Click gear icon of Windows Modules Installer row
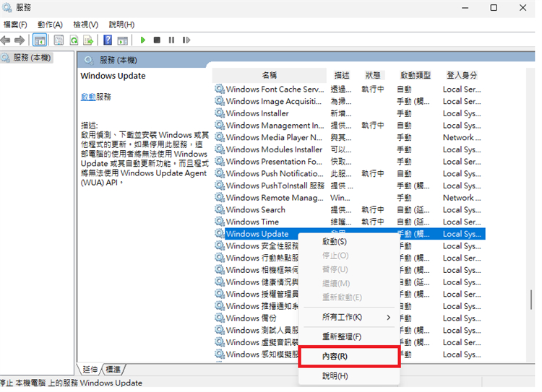The image size is (542, 392). (219, 150)
